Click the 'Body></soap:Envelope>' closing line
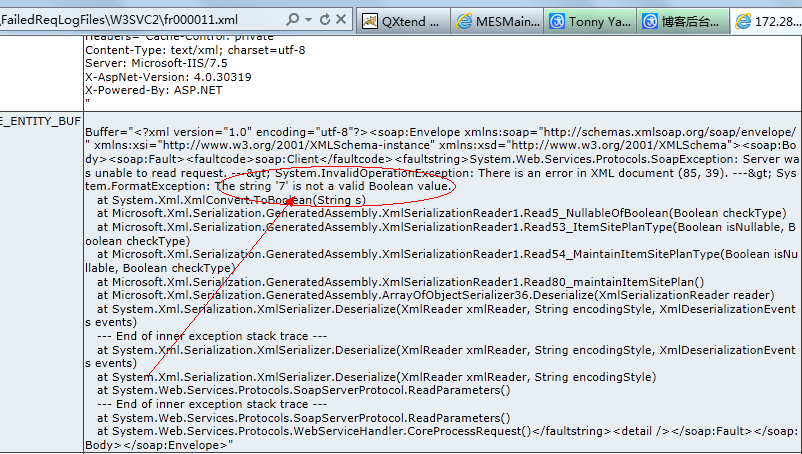Screen dimensions: 802x454 [x=159, y=445]
